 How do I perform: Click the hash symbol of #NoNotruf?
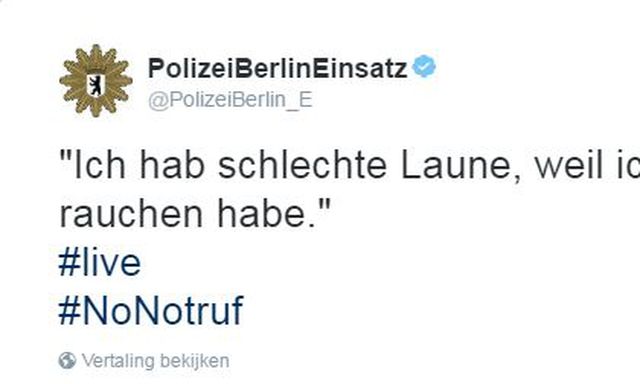pos(70,311)
